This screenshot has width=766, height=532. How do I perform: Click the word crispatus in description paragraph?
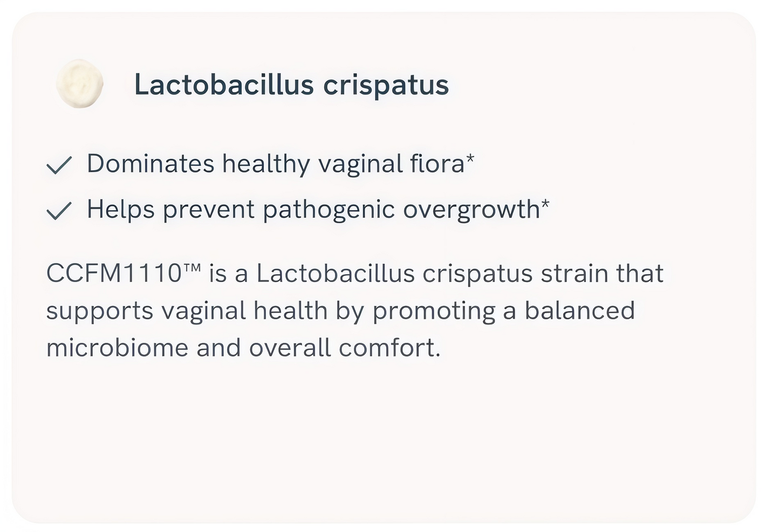(x=478, y=274)
